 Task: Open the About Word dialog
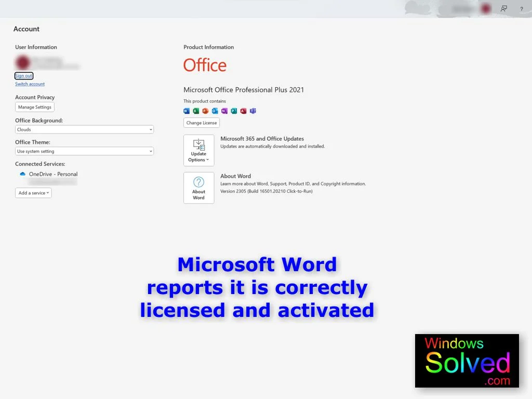pos(199,188)
